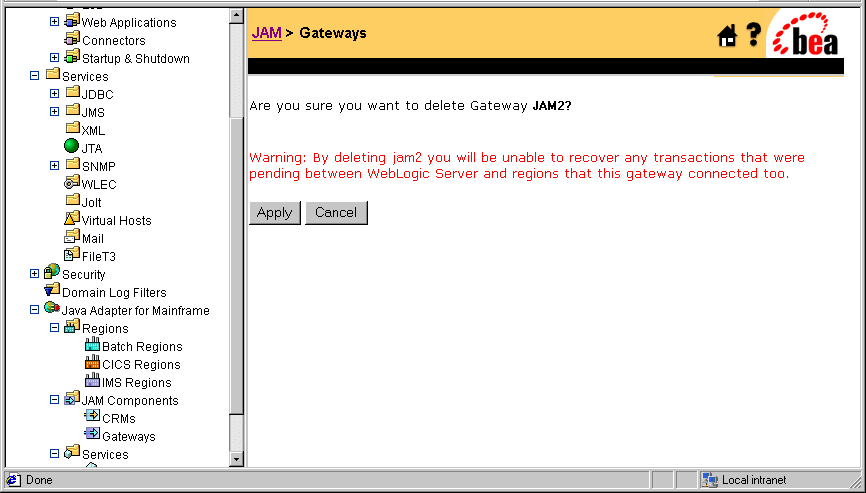This screenshot has width=866, height=493.
Task: Open help with the question mark icon
Action: tap(753, 34)
